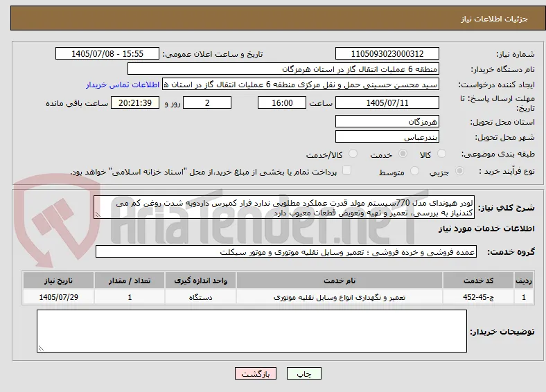Click the اطلاعات خدمات مورد نیاز section title
This screenshot has width=546, height=392.
pyautogui.click(x=486, y=229)
